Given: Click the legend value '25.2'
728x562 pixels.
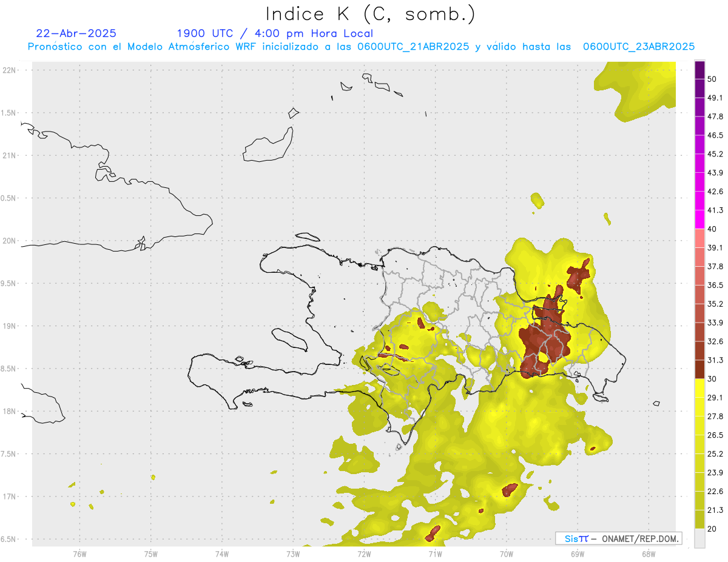Looking at the screenshot, I should point(715,454).
